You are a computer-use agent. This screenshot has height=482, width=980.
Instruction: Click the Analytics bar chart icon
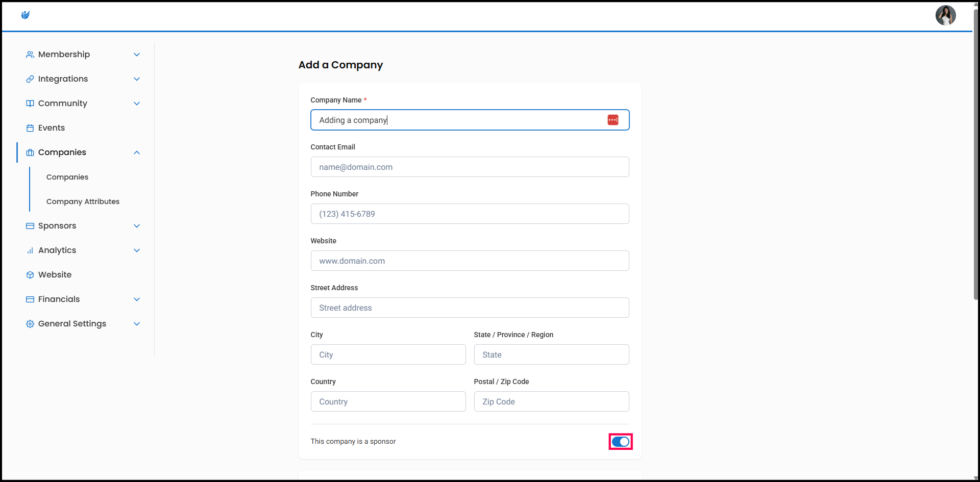(x=30, y=250)
